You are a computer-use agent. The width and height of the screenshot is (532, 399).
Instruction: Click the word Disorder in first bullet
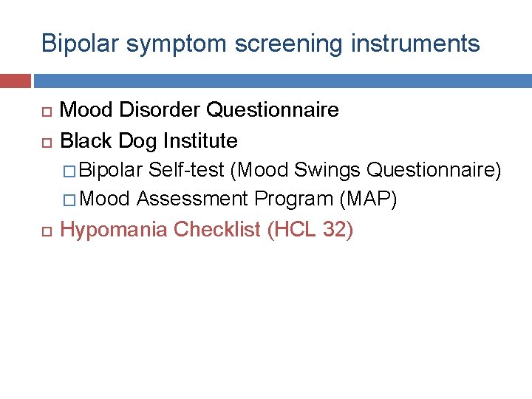coord(160,109)
